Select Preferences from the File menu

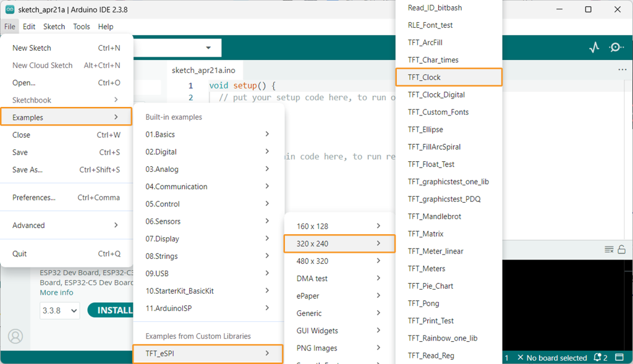pos(34,198)
